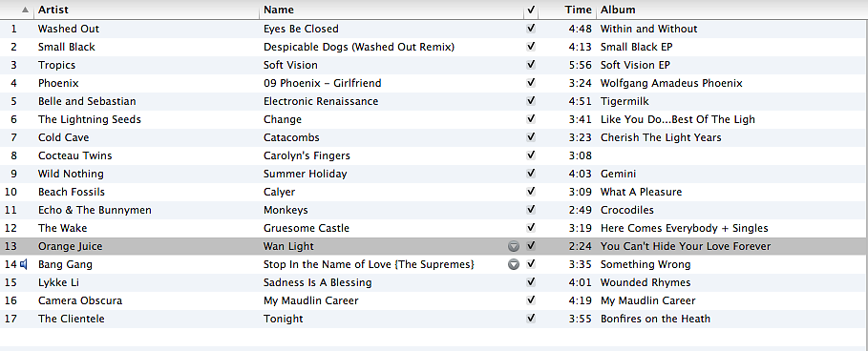Uncheck the Despicable Dogs checkbox
Image resolution: width=868 pixels, height=351 pixels.
coord(532,47)
